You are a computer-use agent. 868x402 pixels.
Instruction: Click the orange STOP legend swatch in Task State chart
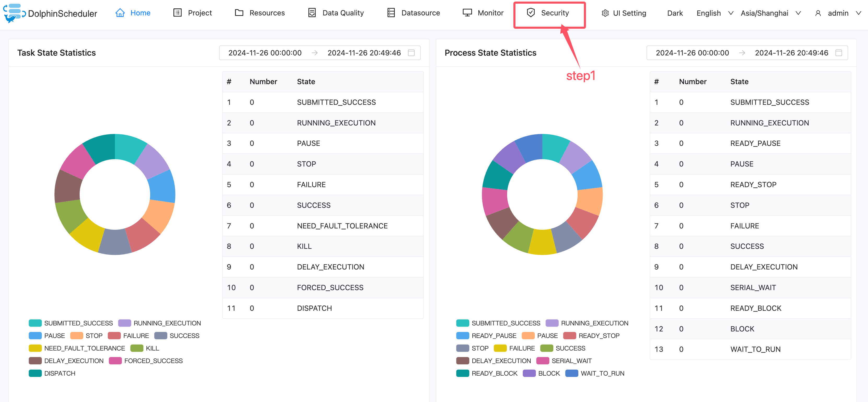77,336
